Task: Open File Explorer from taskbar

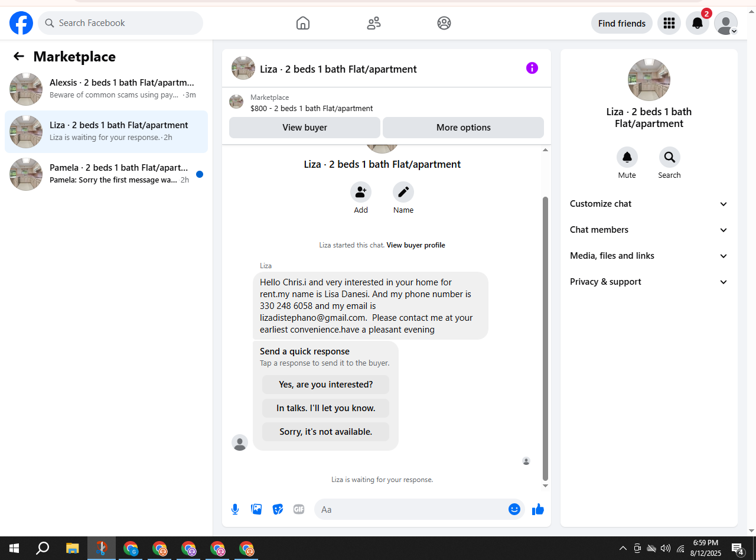Action: (72, 548)
